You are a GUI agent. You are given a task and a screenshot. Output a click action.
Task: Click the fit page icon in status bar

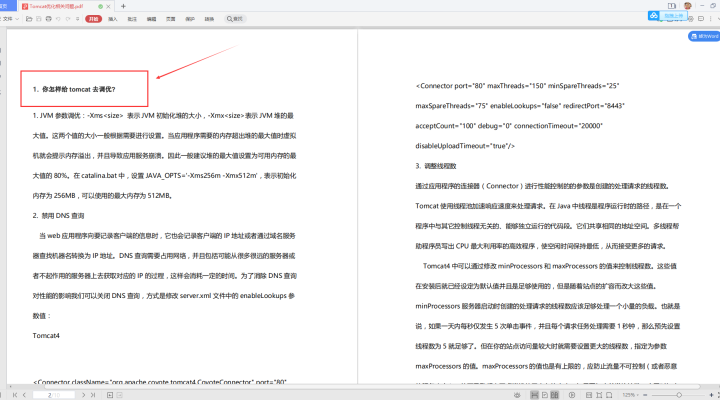[x=599, y=395]
